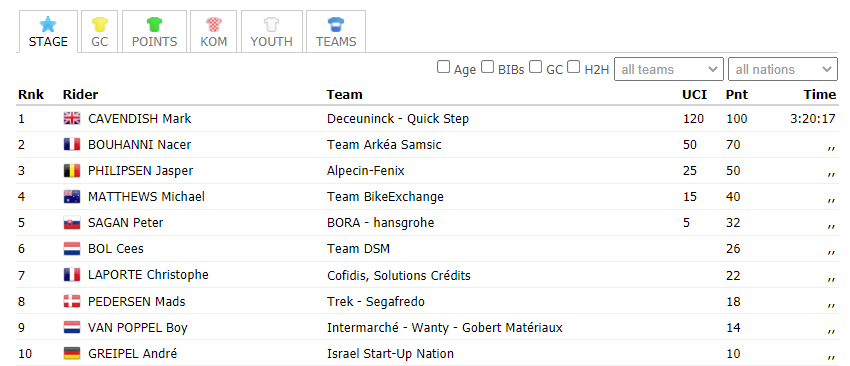Select rider SAGAN Peter's name

point(125,223)
